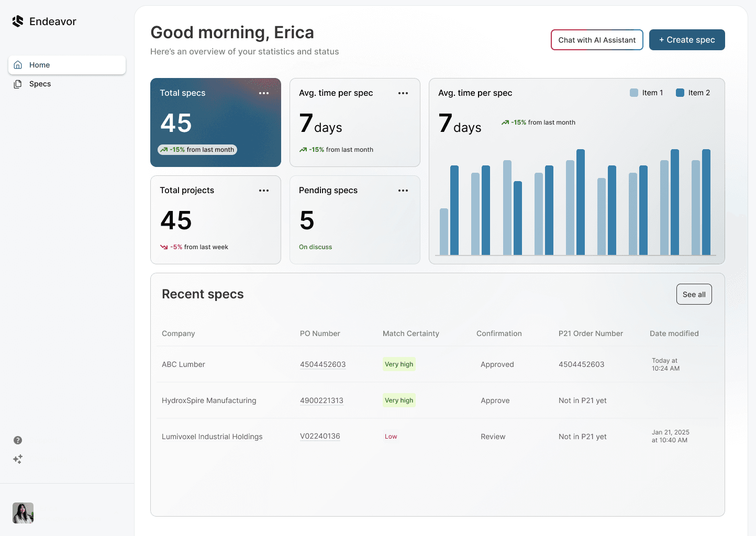Click the downward trend arrow on Total projects
756x536 pixels.
164,247
